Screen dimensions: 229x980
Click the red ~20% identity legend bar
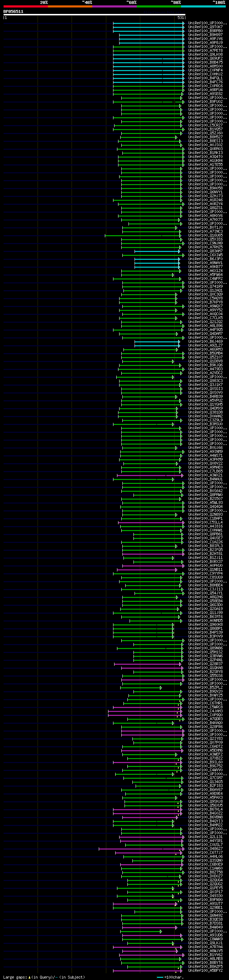pyautogui.click(x=25, y=6)
